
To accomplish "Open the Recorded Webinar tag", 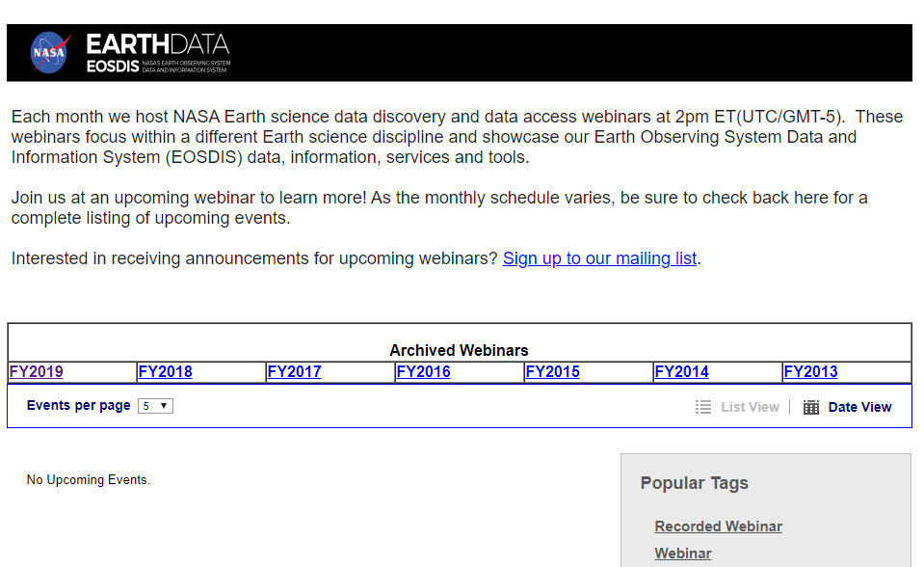I will point(718,526).
